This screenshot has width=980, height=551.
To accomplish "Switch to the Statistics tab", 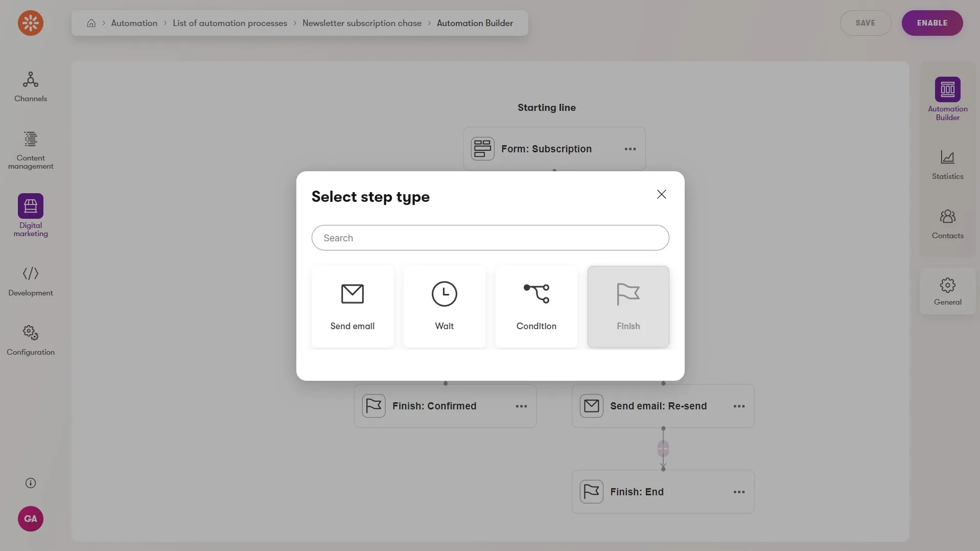I will [947, 165].
